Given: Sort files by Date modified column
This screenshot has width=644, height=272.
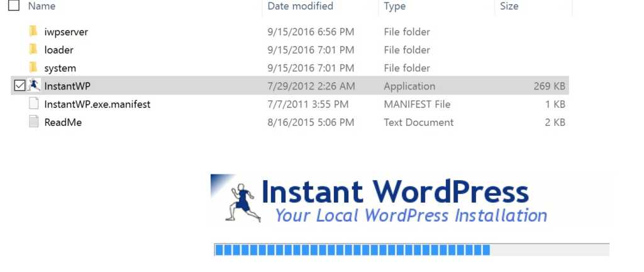Looking at the screenshot, I should 300,6.
